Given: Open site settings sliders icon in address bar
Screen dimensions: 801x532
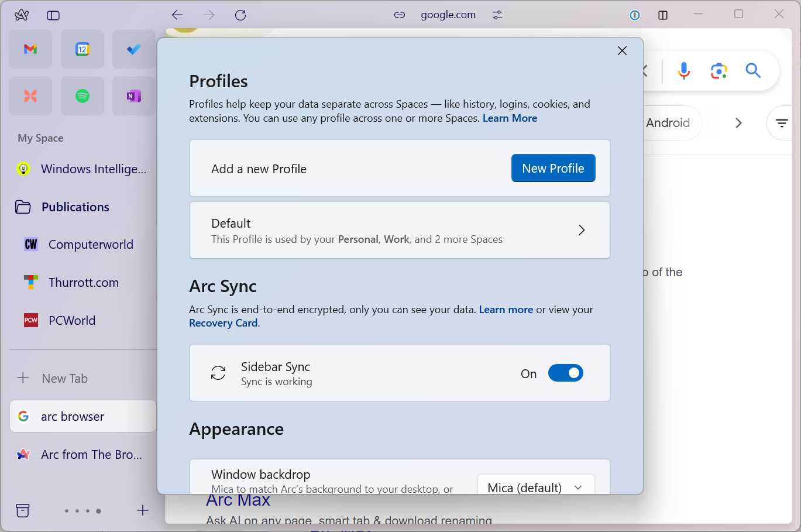Looking at the screenshot, I should coord(497,15).
